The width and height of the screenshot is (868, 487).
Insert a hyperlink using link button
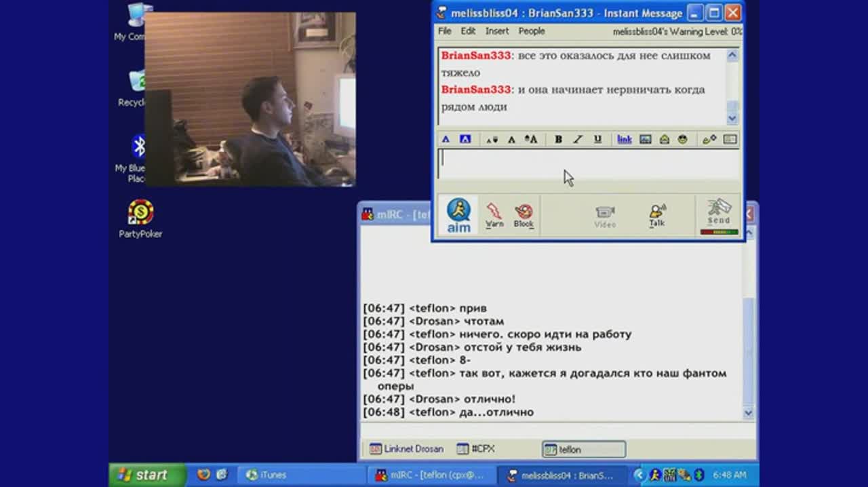(624, 139)
